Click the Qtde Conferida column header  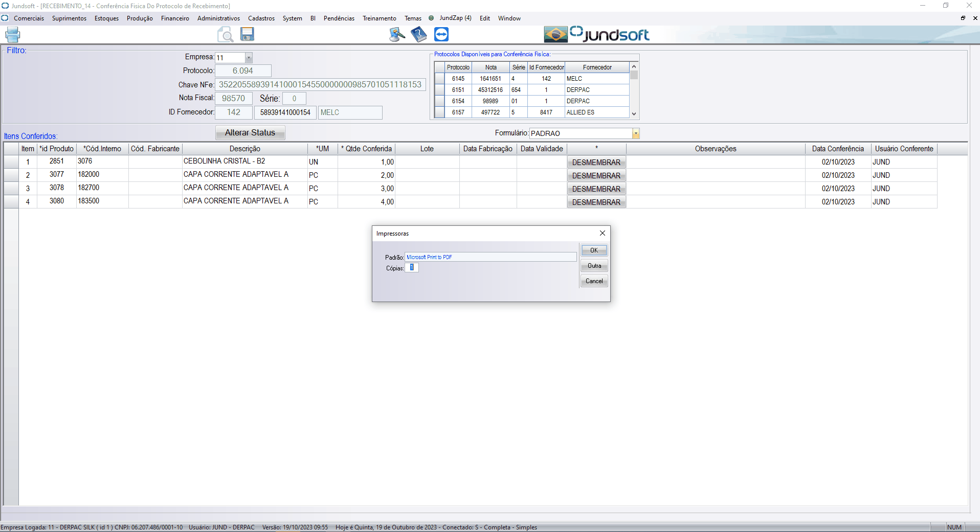click(x=366, y=149)
